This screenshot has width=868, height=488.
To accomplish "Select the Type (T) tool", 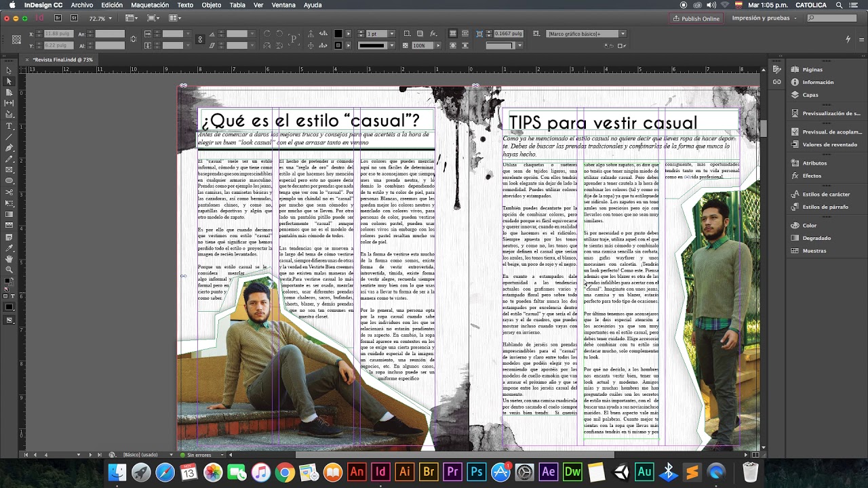I will [9, 126].
